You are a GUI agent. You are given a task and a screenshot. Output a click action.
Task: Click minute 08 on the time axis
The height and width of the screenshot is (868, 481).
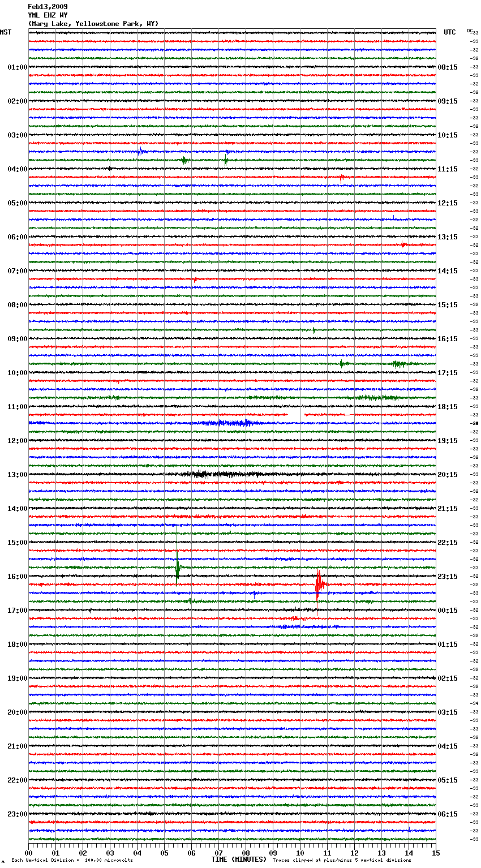click(246, 853)
